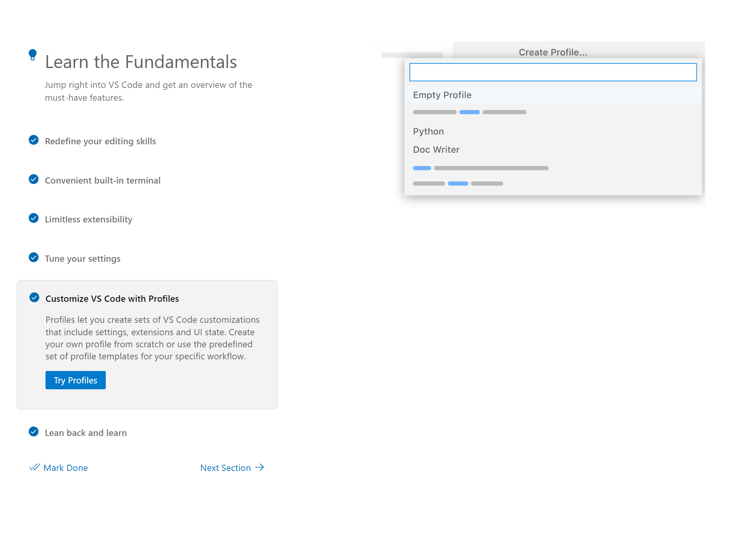Click the checkmark icon next to Lean back and learn
This screenshot has height=560, width=740.
click(x=34, y=432)
